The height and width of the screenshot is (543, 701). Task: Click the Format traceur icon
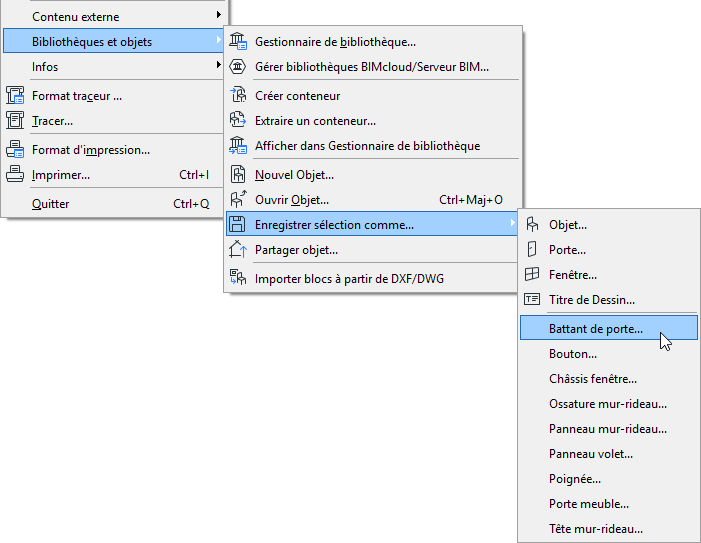click(x=15, y=96)
